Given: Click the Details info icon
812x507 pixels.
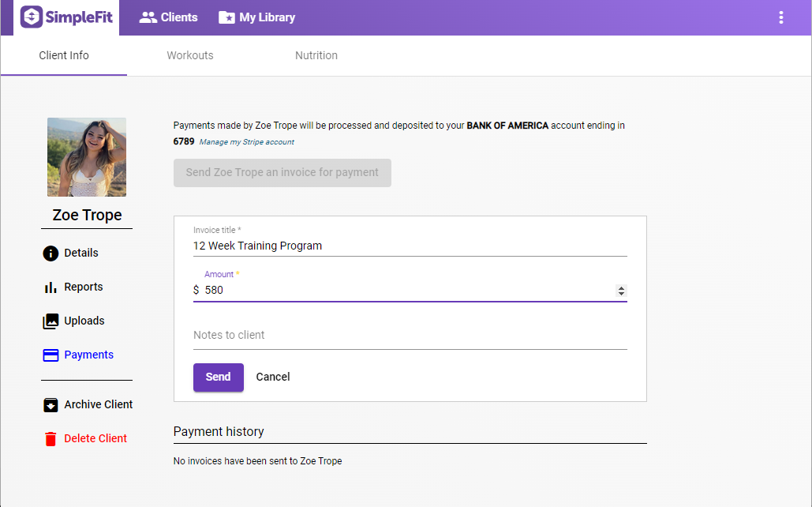Looking at the screenshot, I should point(51,253).
